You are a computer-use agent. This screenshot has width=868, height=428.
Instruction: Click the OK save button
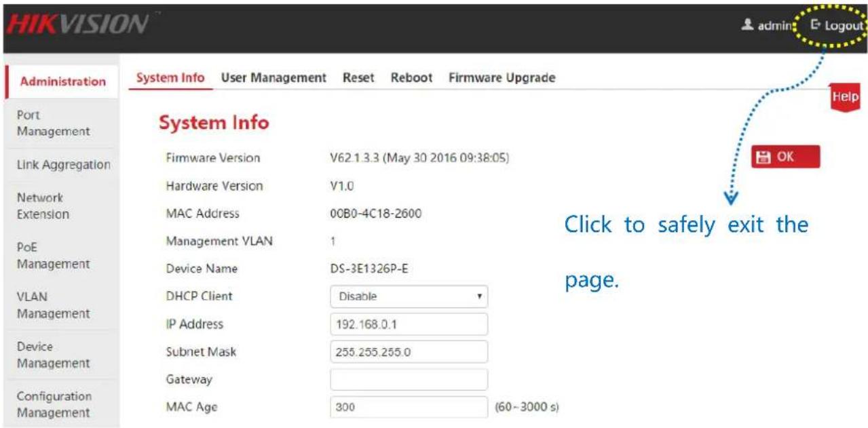[785, 157]
